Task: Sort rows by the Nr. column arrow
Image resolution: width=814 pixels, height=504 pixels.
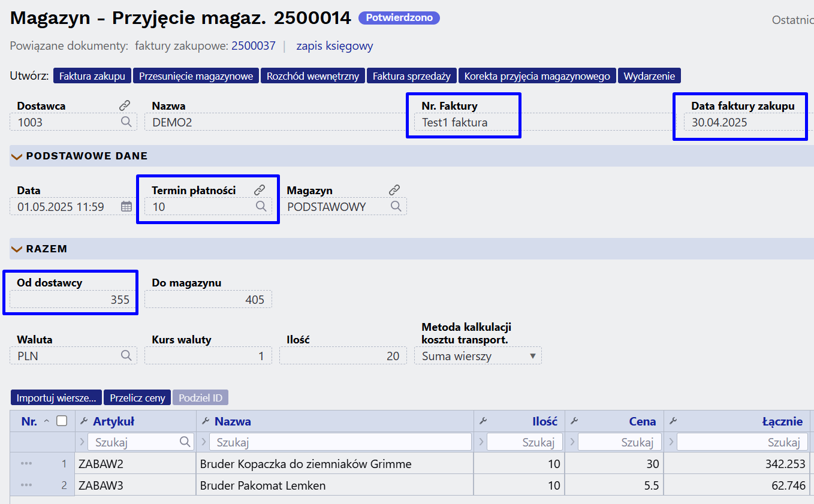Action: pos(47,421)
